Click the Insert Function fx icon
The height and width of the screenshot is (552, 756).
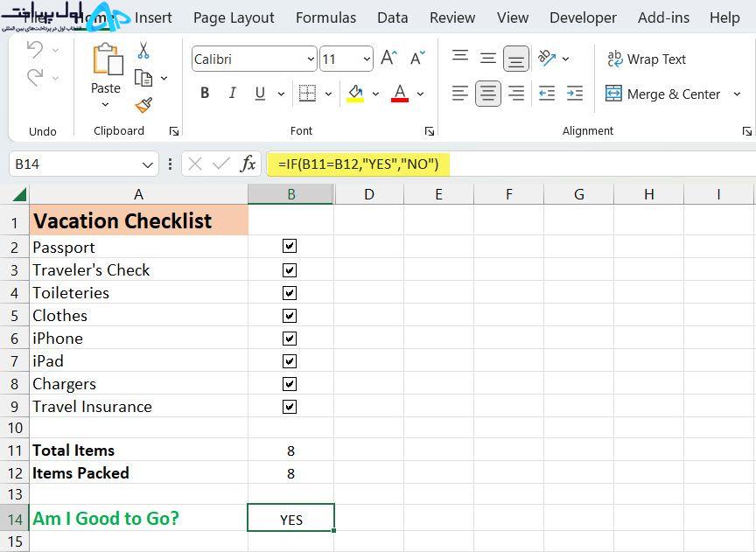tap(248, 164)
